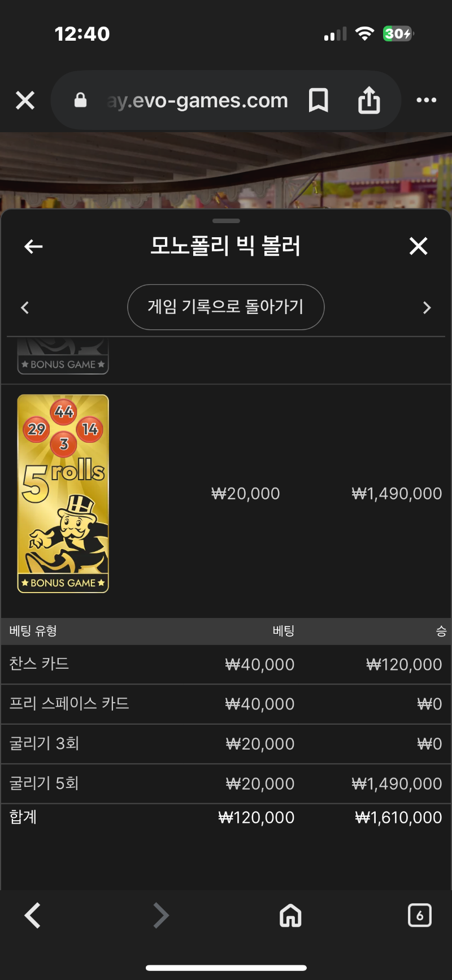Open the three-dot browser menu
Screen dimensions: 452x980
tap(426, 100)
